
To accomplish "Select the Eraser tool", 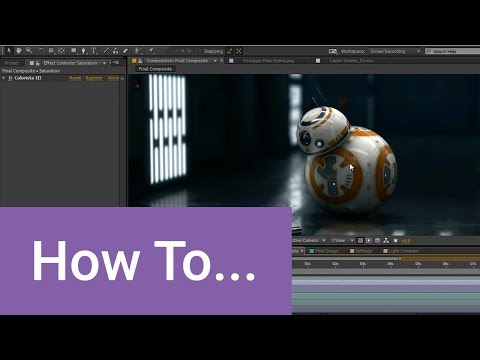I will pyautogui.click(x=125, y=51).
